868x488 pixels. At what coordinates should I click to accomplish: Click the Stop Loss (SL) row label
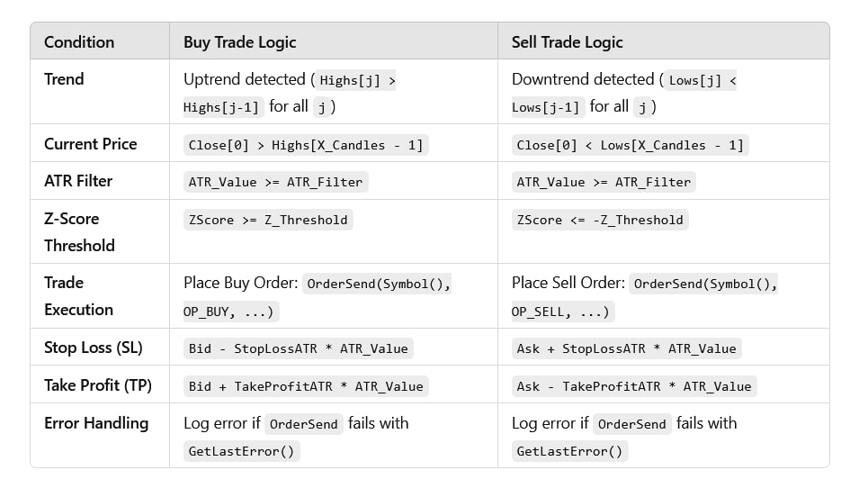(93, 348)
